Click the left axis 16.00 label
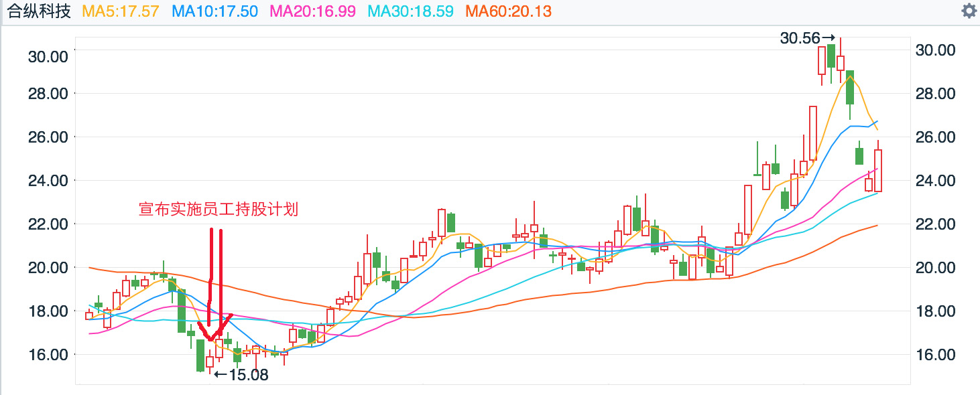The image size is (980, 395). pos(48,354)
